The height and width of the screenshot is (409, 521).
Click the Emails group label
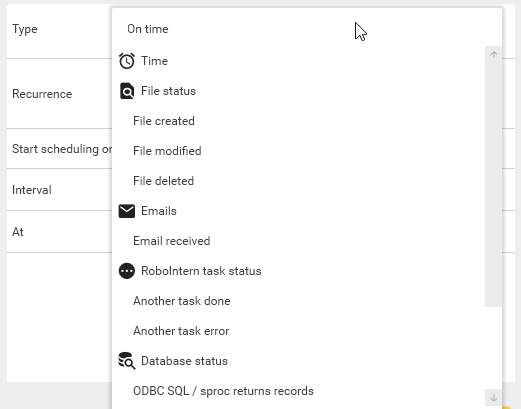pyautogui.click(x=159, y=211)
